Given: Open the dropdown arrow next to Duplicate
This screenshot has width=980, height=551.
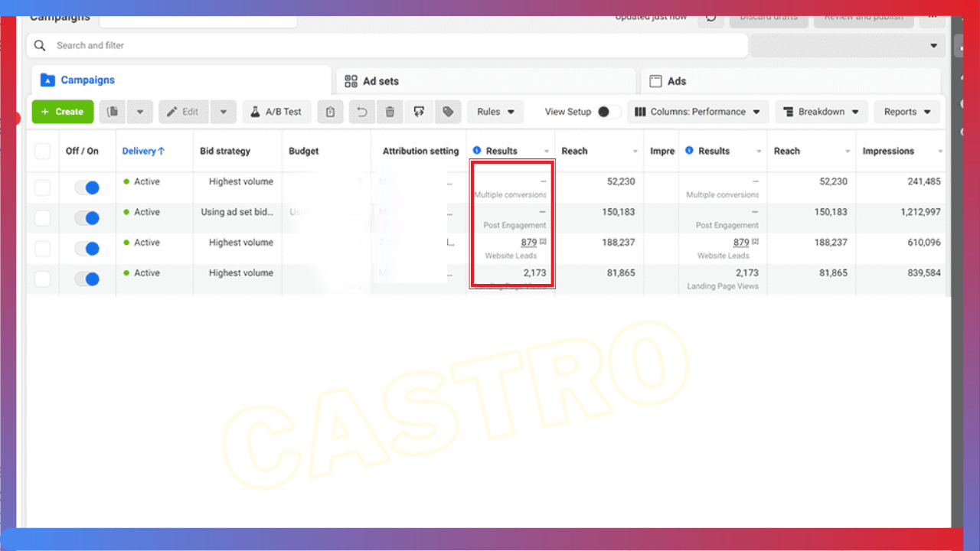Looking at the screenshot, I should [140, 112].
